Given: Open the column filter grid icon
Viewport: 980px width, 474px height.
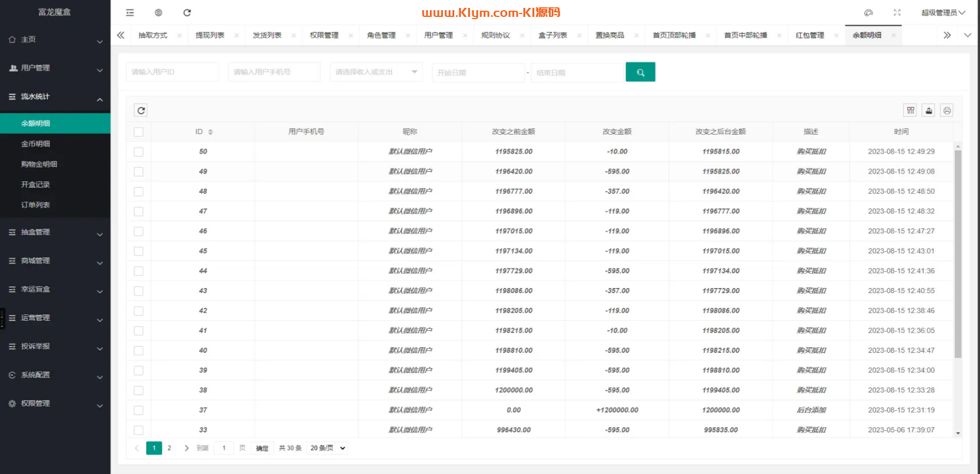Looking at the screenshot, I should (x=910, y=110).
